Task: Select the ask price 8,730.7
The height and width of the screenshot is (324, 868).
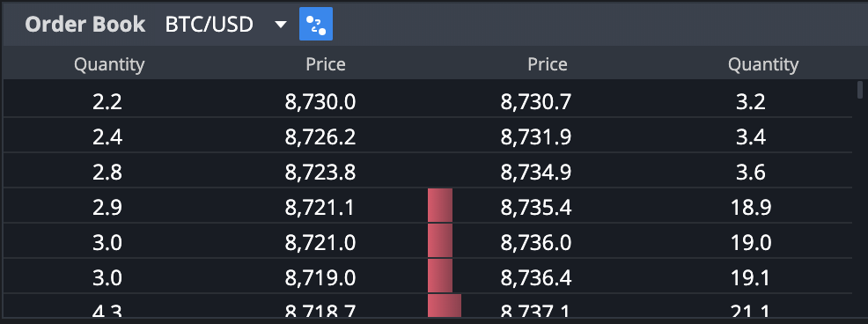Action: click(x=536, y=102)
